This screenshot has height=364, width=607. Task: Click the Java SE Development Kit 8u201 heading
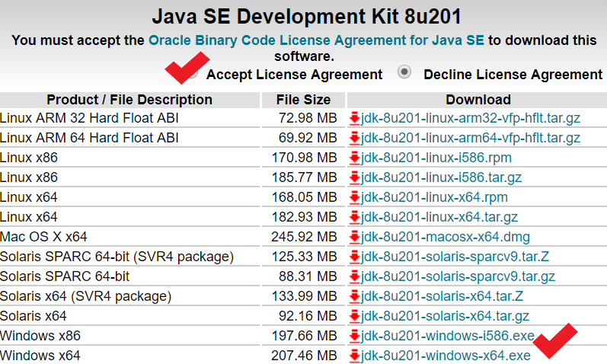(306, 17)
